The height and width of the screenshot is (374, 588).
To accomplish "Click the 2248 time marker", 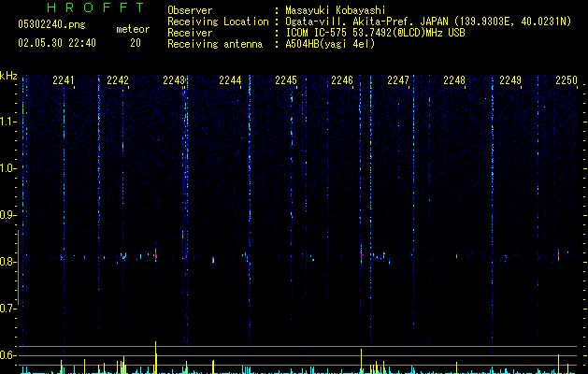I will tap(454, 80).
